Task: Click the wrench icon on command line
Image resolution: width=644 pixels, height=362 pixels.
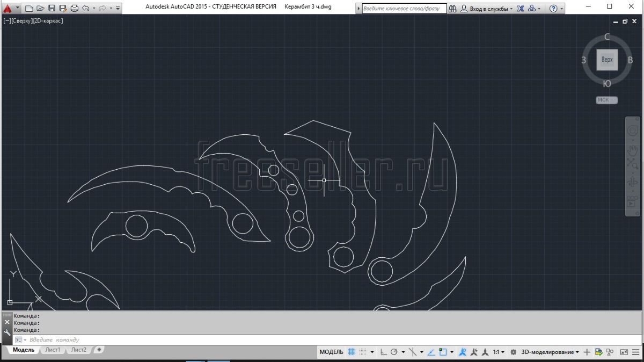Action: click(x=7, y=332)
